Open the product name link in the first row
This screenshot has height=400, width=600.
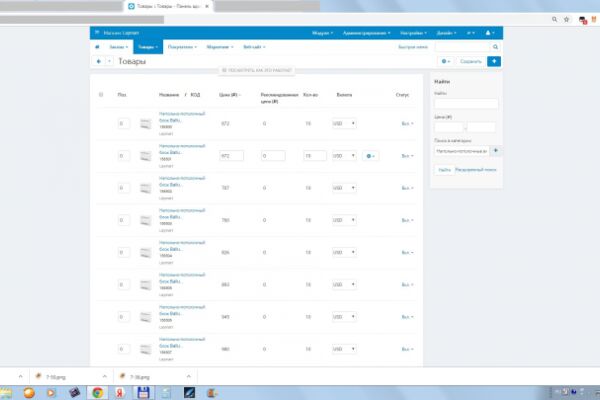point(182,117)
